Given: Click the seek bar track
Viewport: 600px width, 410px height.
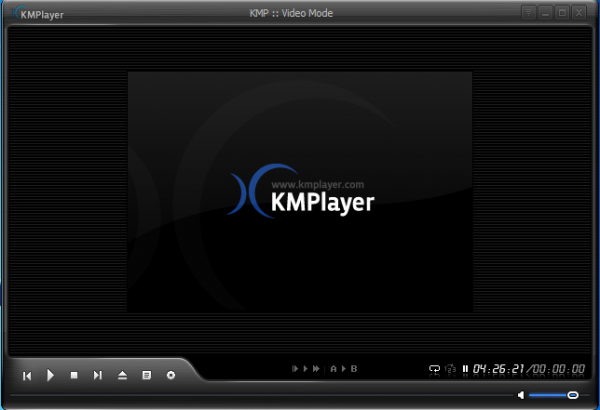Looking at the screenshot, I should click(261, 395).
